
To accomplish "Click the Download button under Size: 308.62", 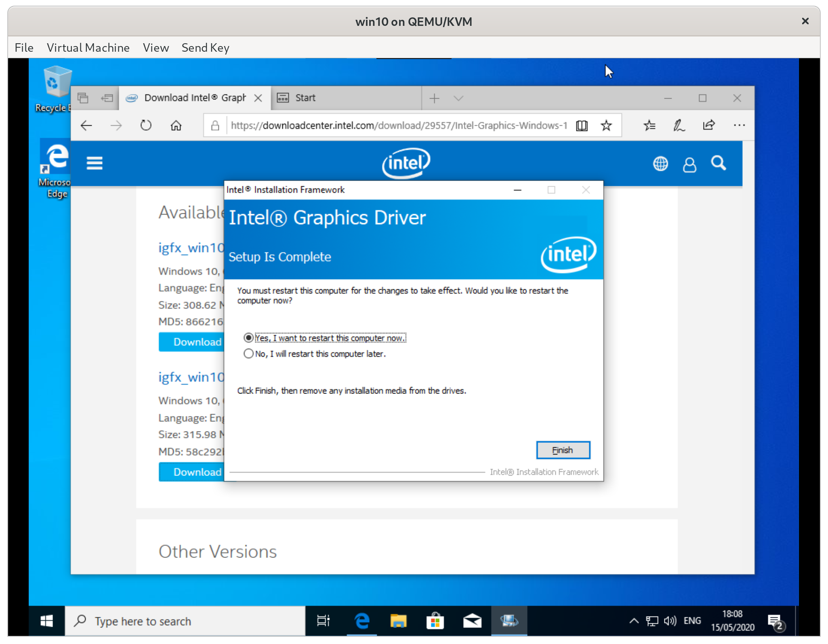I will point(191,342).
